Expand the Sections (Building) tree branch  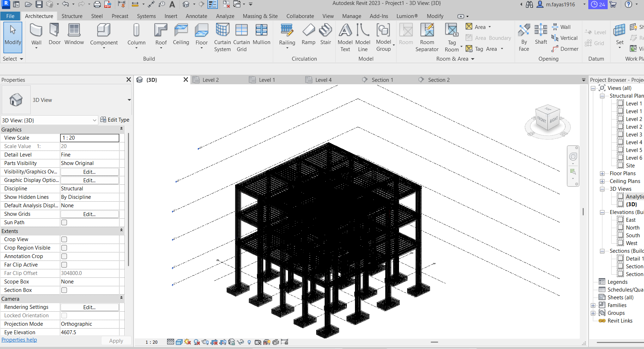pyautogui.click(x=602, y=251)
